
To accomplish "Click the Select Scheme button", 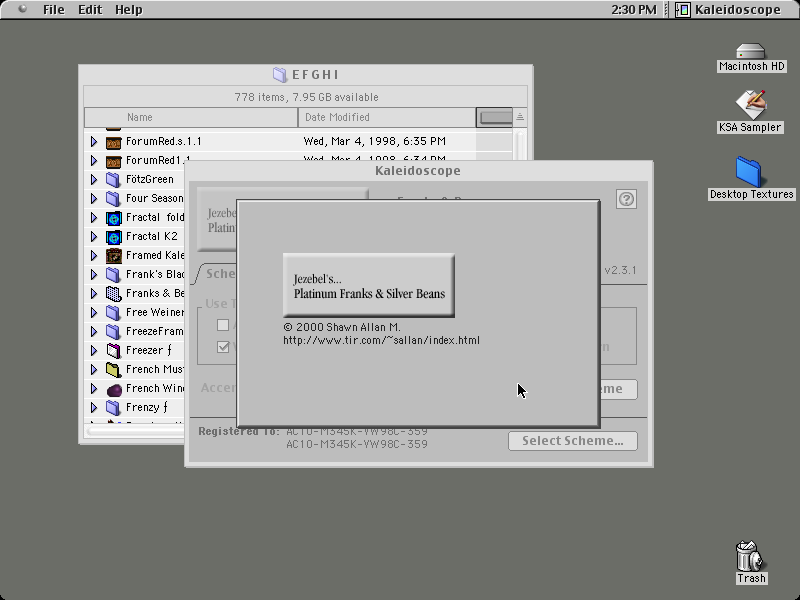I will 572,441.
